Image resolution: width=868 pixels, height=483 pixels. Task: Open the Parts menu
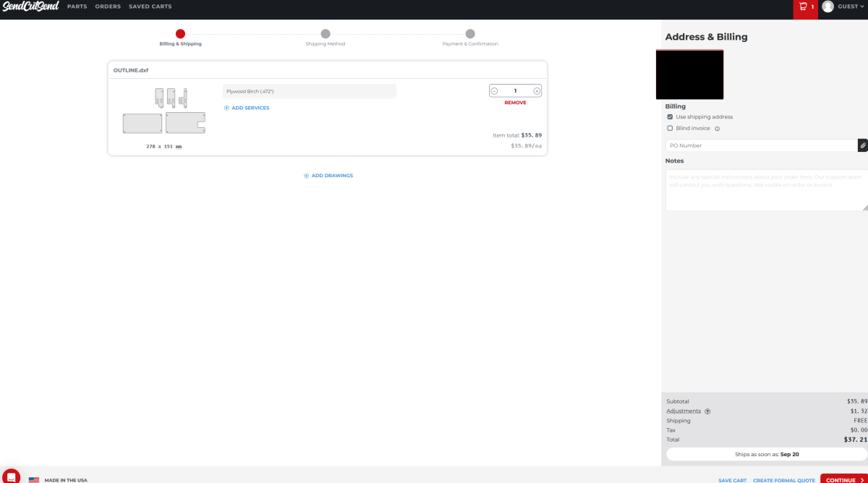[77, 7]
